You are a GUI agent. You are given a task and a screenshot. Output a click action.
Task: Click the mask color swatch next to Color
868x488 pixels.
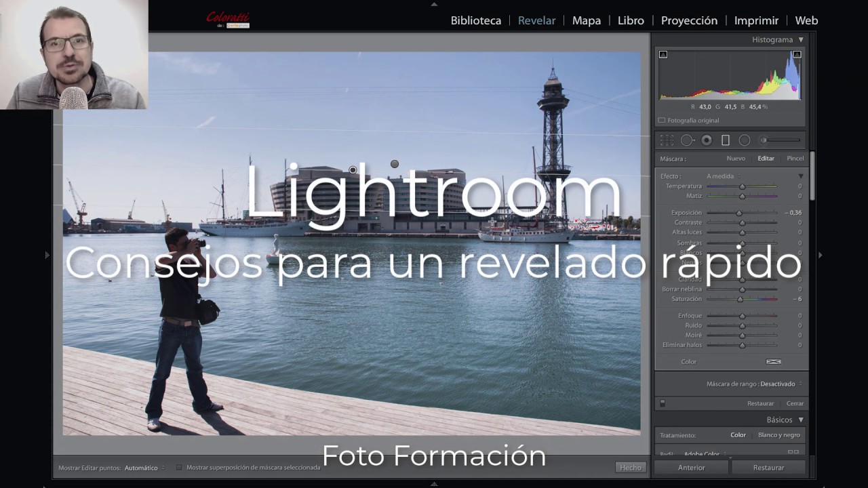tap(773, 361)
